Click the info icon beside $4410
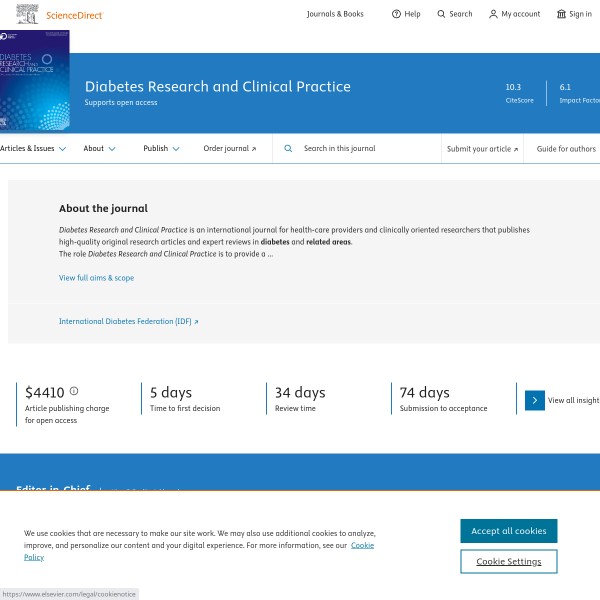Viewport: 600px width, 600px height. 74,391
